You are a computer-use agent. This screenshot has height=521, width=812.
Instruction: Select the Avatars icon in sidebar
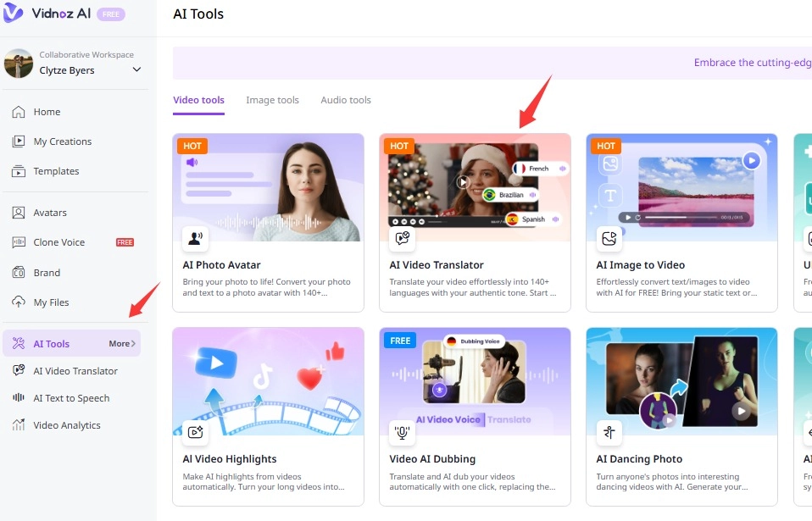point(18,213)
